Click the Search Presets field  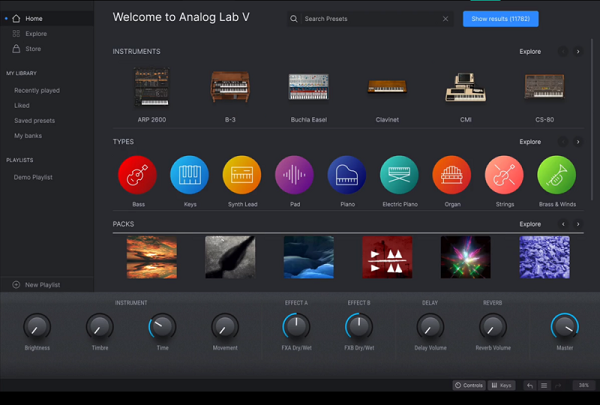click(370, 19)
